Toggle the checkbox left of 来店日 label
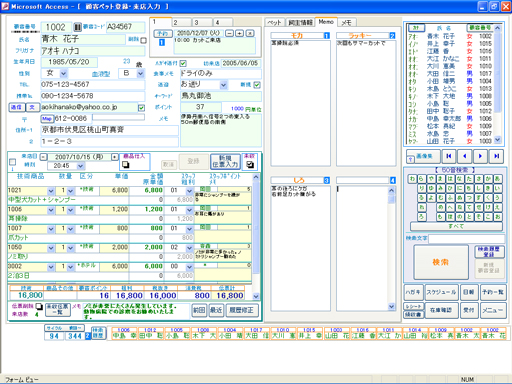The height and width of the screenshot is (384, 512). [x=12, y=162]
